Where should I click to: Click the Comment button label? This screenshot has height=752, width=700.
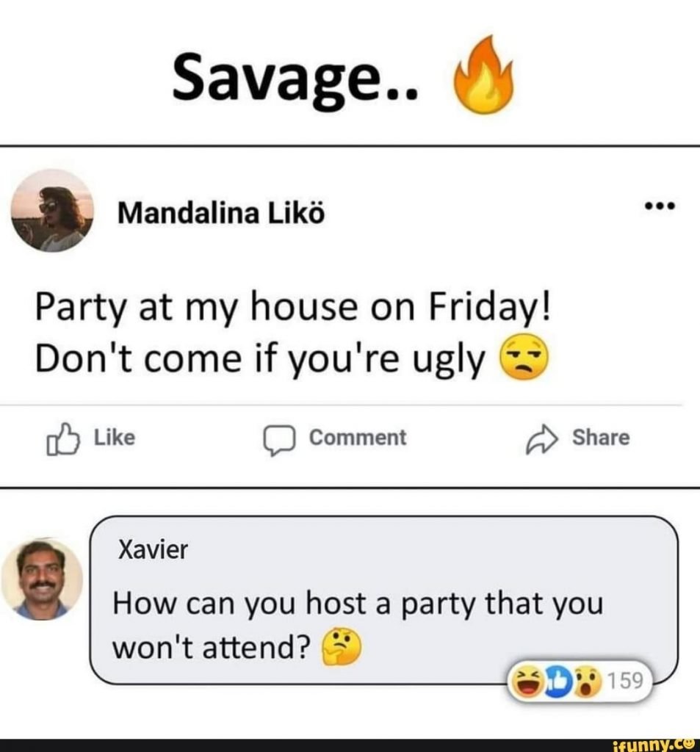358,438
